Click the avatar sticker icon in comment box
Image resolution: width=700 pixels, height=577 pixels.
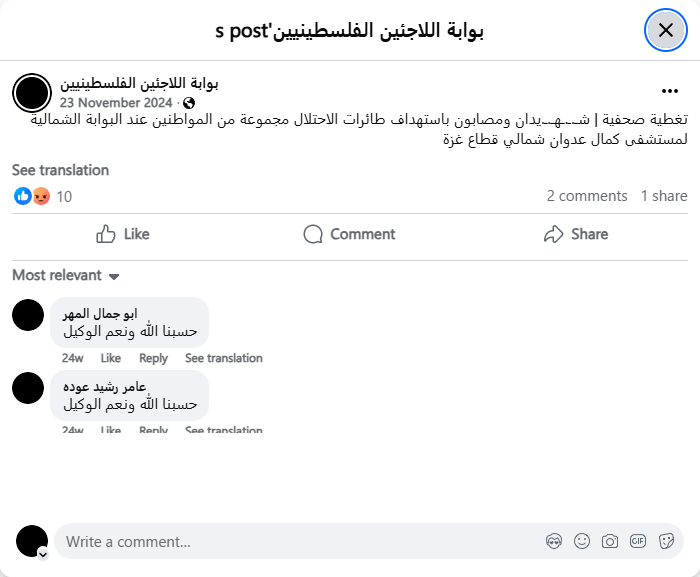click(554, 541)
